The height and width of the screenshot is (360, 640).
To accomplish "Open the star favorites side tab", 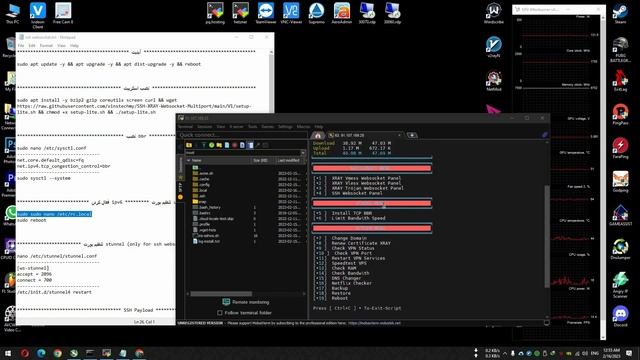I will [180, 178].
